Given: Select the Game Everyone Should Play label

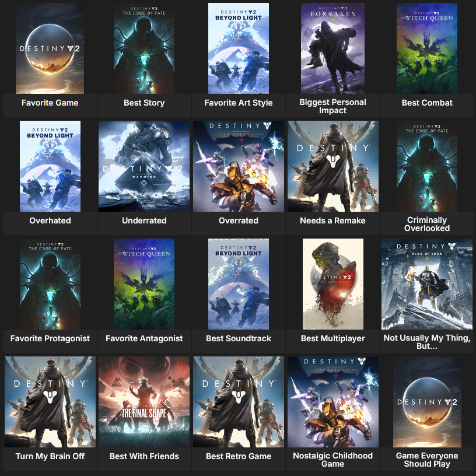Looking at the screenshot, I should [427, 460].
